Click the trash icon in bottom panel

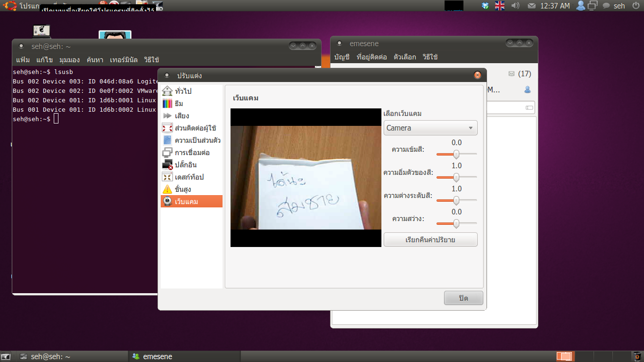(x=637, y=356)
